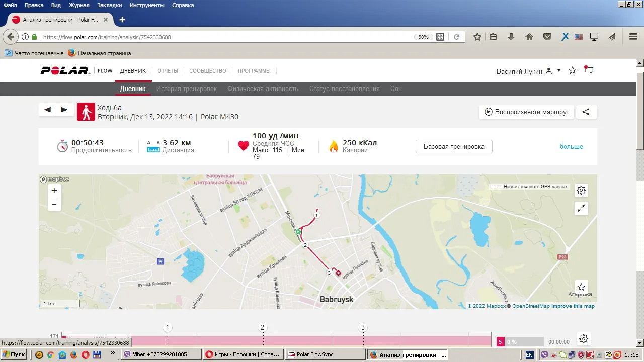The height and width of the screenshot is (362, 644).
Task: Click the star icon next to user name
Action: (x=573, y=70)
